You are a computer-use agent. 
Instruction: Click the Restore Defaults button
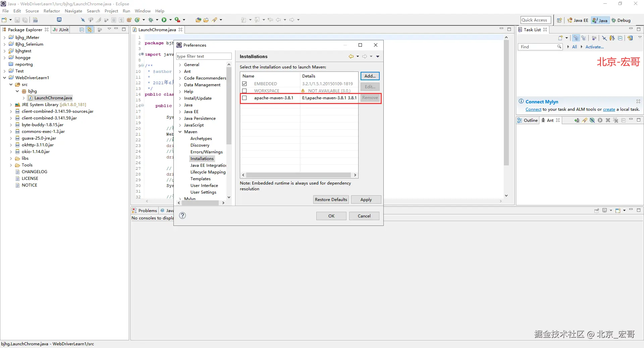(331, 200)
